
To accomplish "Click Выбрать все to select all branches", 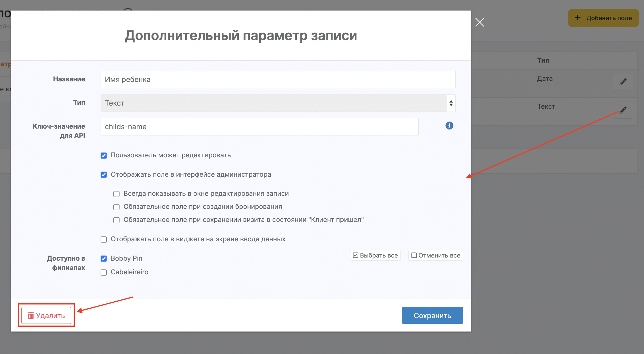I will pos(375,255).
